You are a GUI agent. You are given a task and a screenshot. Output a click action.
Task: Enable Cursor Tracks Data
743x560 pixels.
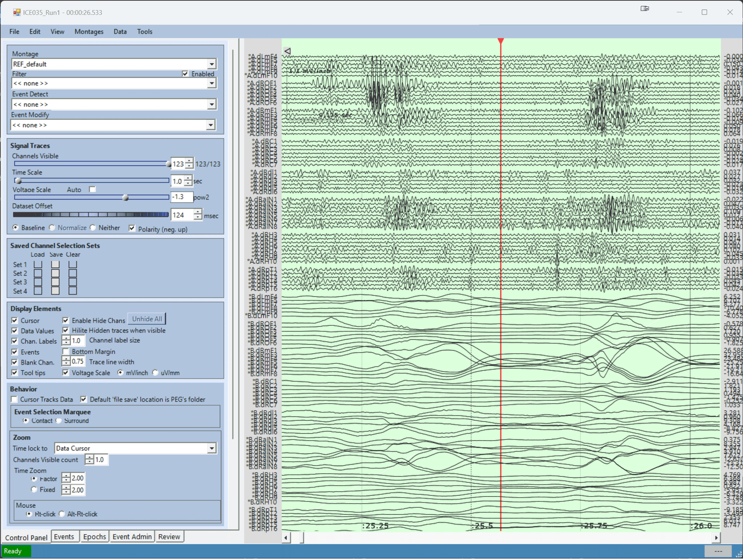[14, 400]
